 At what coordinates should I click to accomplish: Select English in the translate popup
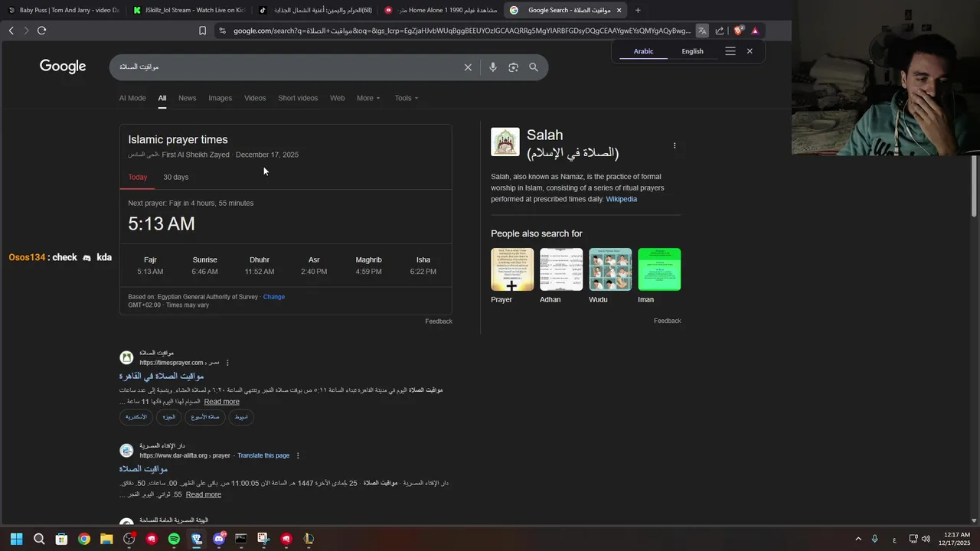[692, 51]
